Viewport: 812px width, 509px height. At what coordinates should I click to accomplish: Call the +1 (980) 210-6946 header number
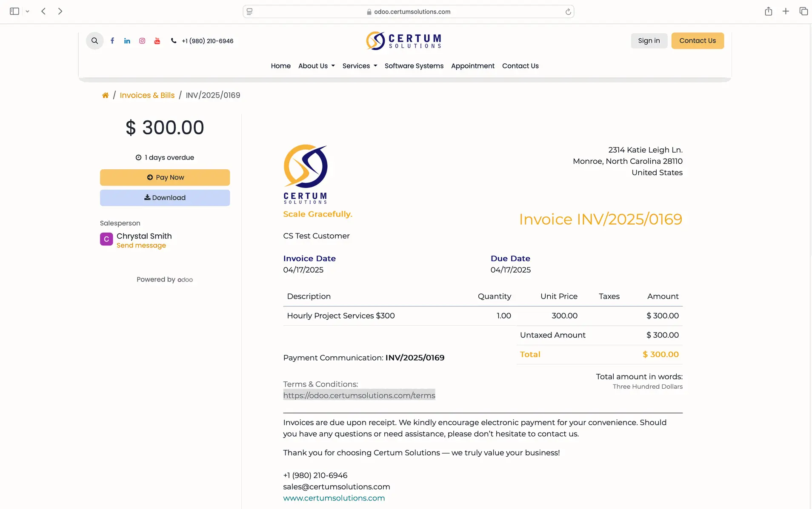click(208, 41)
